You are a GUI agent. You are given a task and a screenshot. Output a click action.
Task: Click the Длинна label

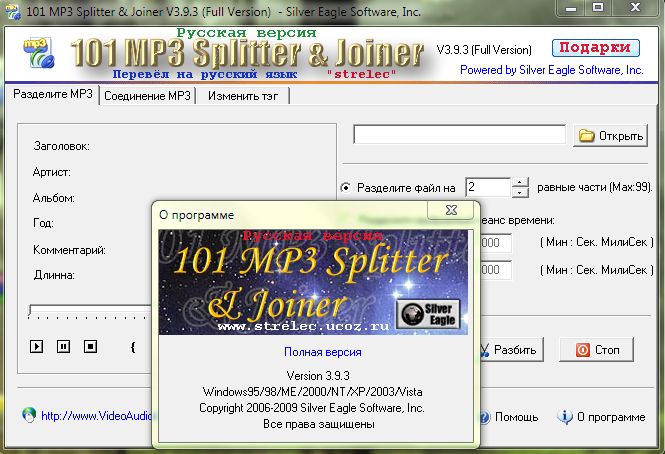pyautogui.click(x=54, y=275)
